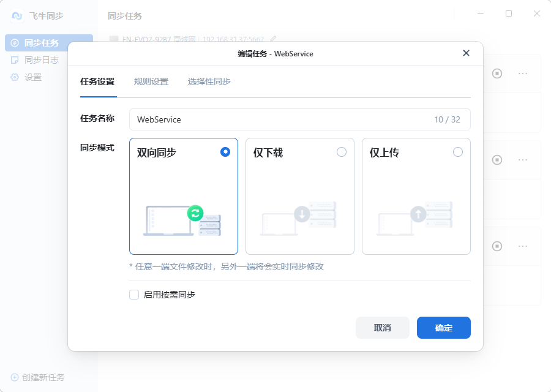Click the 10 / 32 character counter
This screenshot has height=392, width=551.
(x=447, y=119)
